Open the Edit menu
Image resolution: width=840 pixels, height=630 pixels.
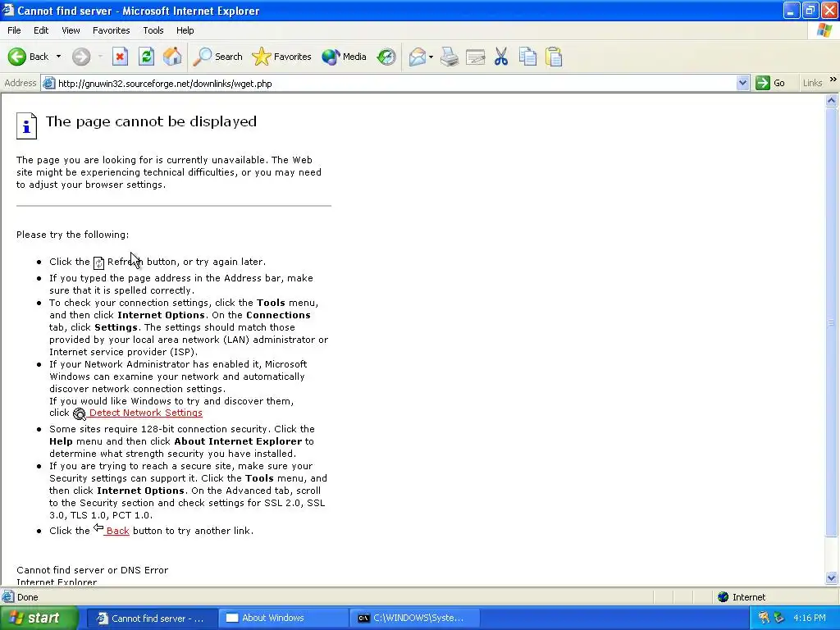pos(41,30)
